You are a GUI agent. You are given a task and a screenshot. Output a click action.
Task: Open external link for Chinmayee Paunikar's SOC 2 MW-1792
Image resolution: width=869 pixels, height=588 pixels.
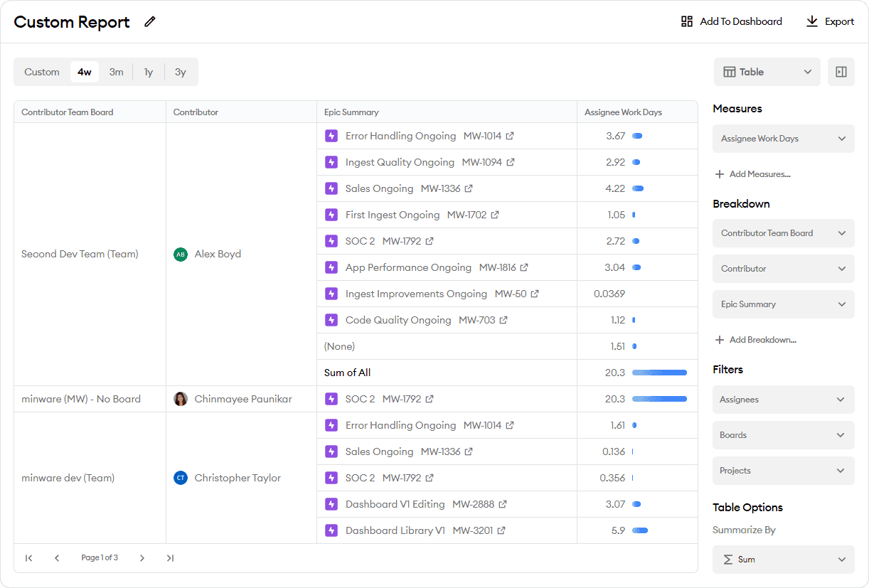pos(430,399)
